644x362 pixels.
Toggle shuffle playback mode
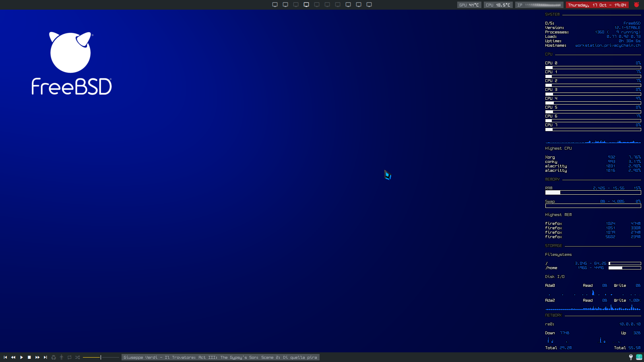coord(78,357)
